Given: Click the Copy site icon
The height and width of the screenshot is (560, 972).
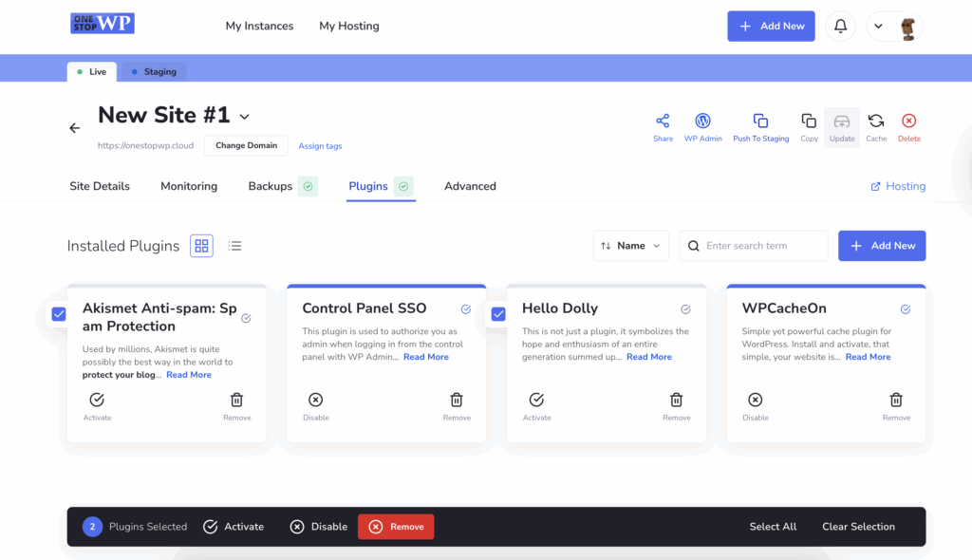Looking at the screenshot, I should click(809, 127).
